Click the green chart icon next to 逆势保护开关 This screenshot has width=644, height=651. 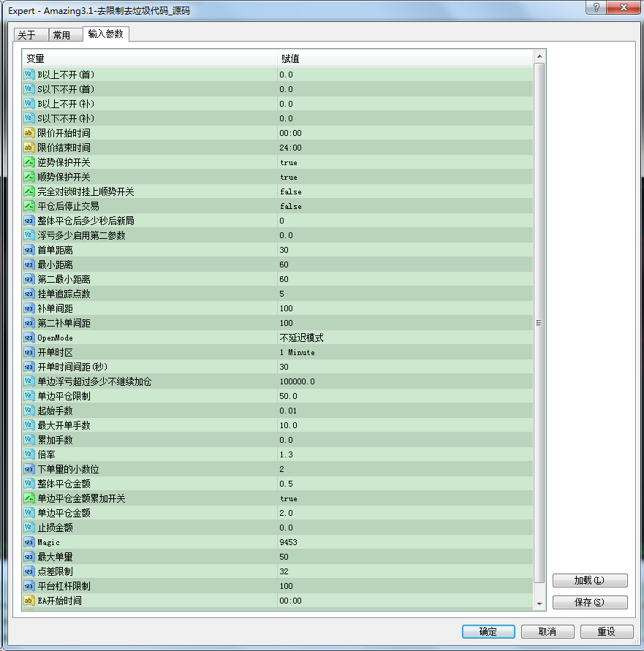tap(29, 162)
